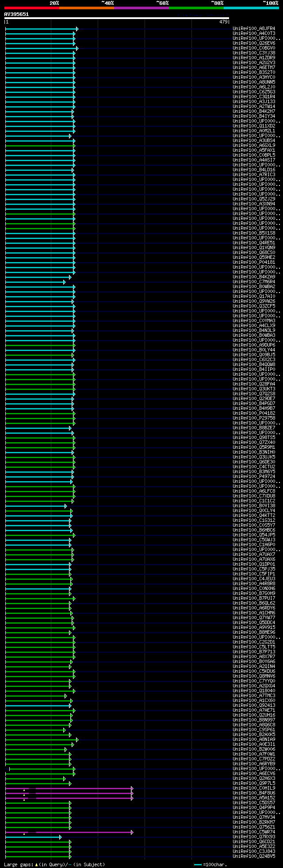
Task: Click the label UniRef100_C0BGV0
Action: [254, 48]
